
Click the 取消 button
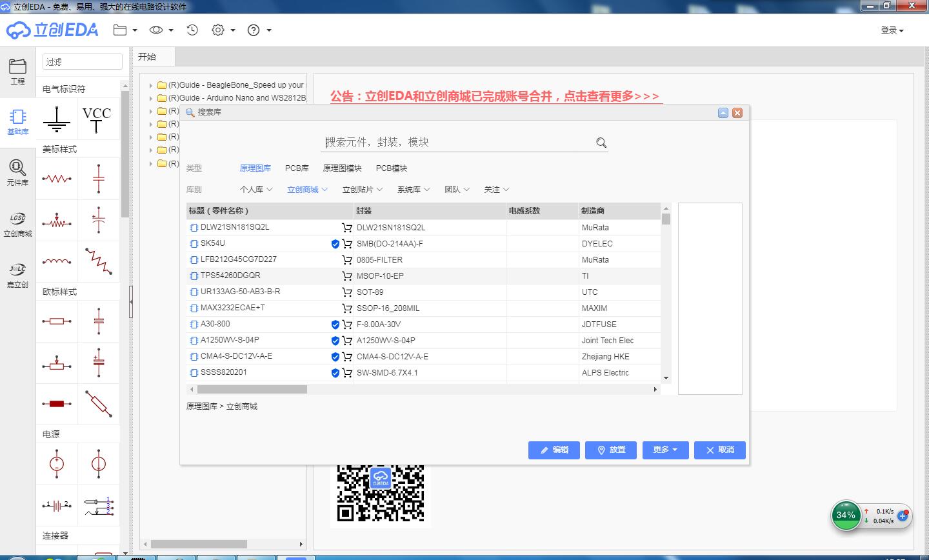720,450
